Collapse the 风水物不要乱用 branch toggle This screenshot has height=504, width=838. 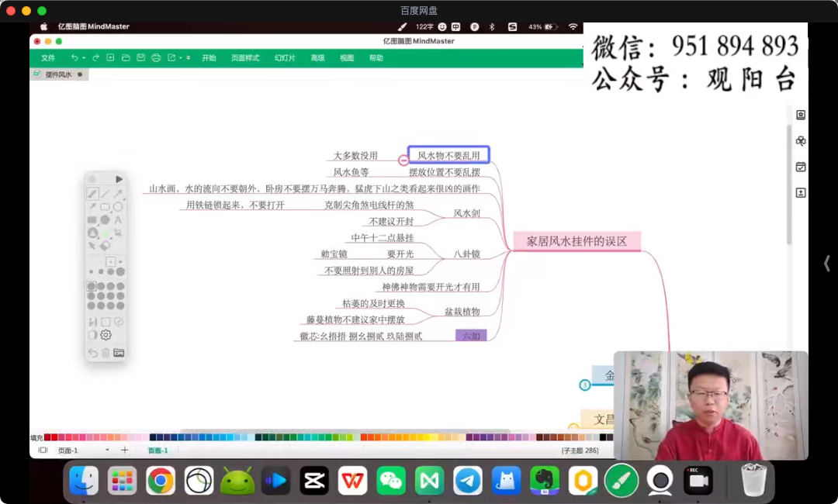point(403,161)
